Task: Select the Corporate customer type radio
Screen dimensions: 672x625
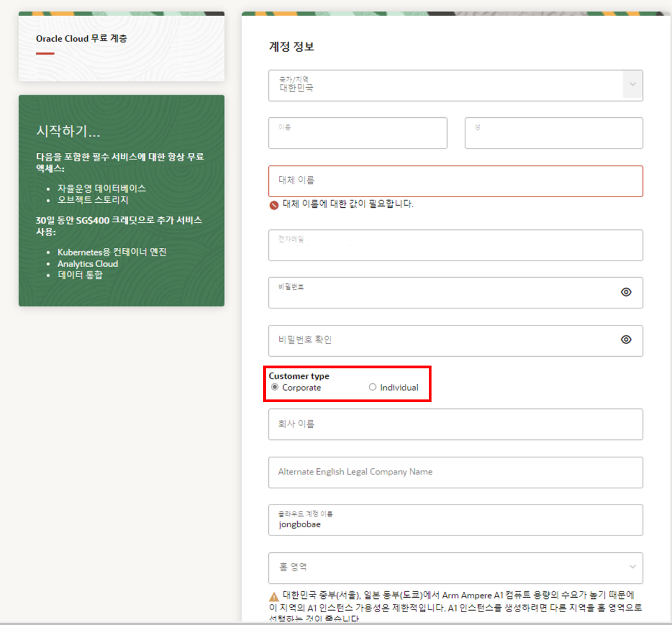Action: point(274,387)
